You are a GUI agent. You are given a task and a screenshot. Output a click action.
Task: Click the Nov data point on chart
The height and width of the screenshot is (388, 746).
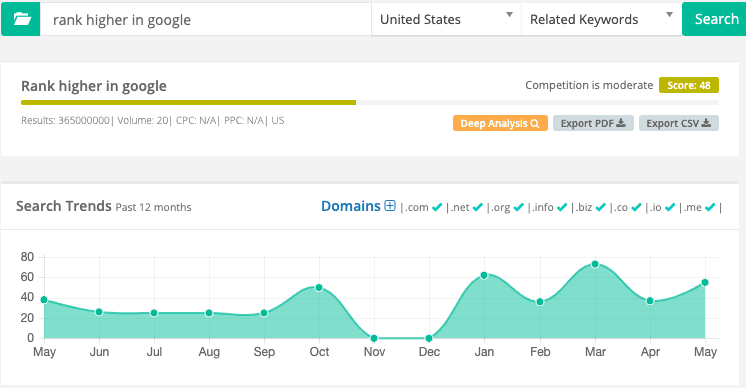coord(374,338)
